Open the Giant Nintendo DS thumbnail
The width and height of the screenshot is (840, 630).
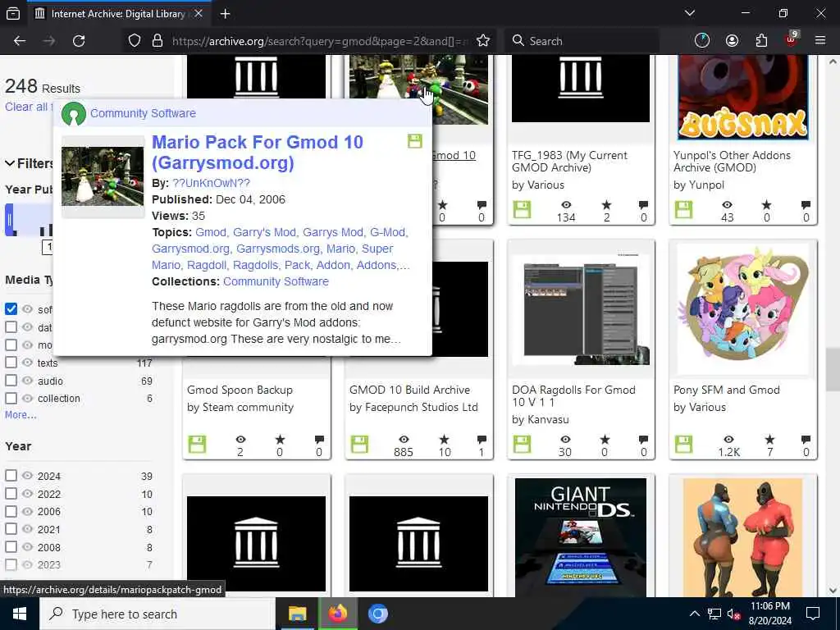(581, 537)
